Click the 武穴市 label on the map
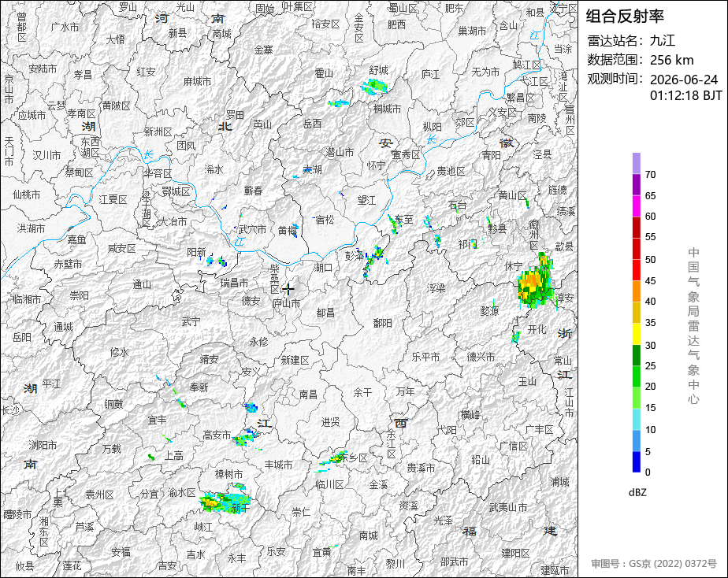Image resolution: width=728 pixels, height=578 pixels. 252,229
